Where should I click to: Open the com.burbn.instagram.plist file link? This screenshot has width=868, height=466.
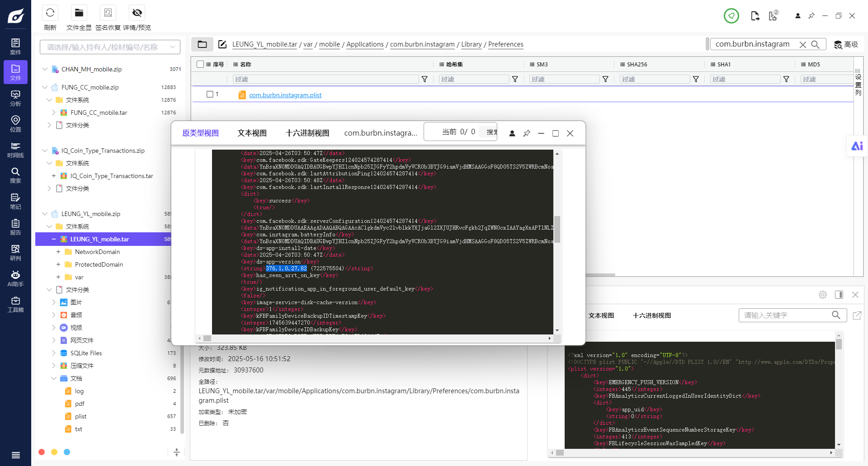[x=285, y=95]
